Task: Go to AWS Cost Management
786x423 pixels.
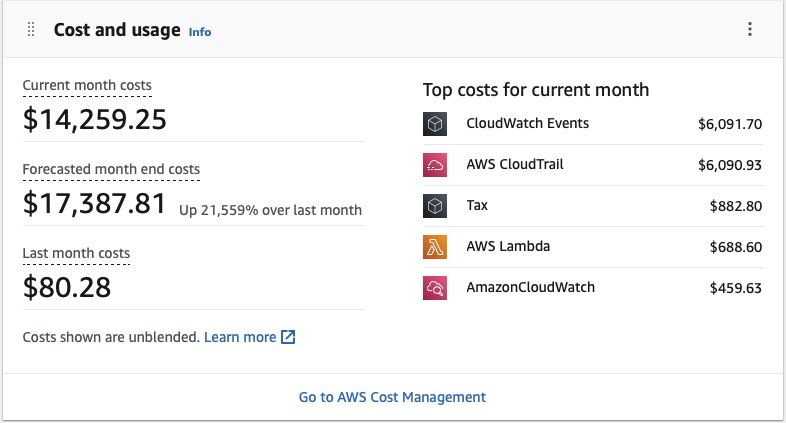Action: point(392,397)
